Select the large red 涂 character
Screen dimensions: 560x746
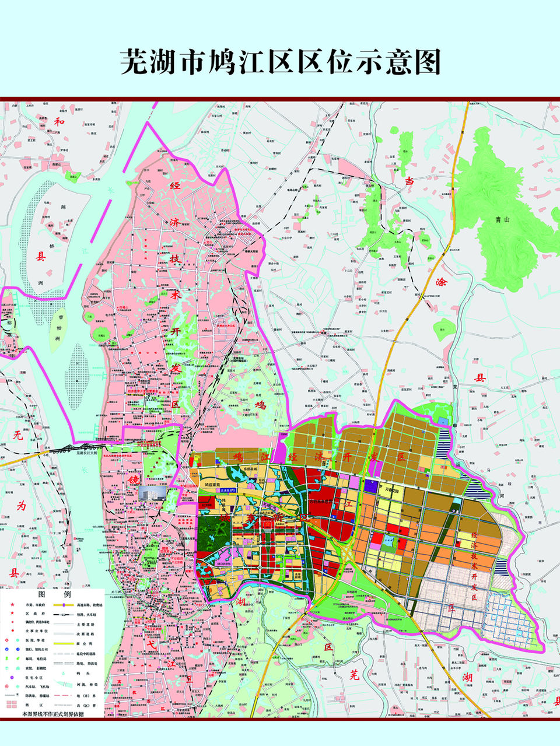click(x=441, y=281)
